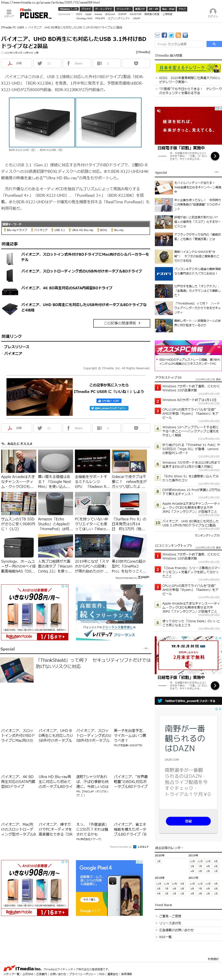Click the Twitter icon above the search box

coord(171,35)
